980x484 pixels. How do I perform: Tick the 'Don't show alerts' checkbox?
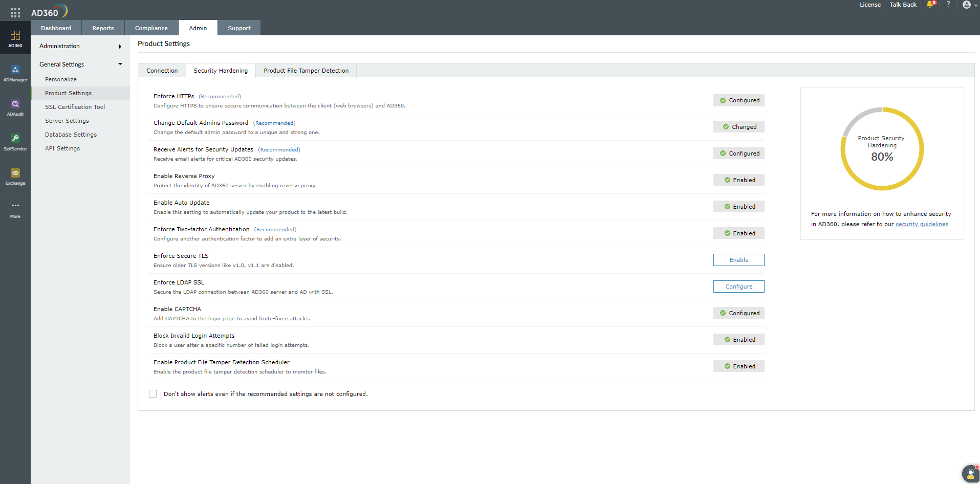(x=153, y=393)
